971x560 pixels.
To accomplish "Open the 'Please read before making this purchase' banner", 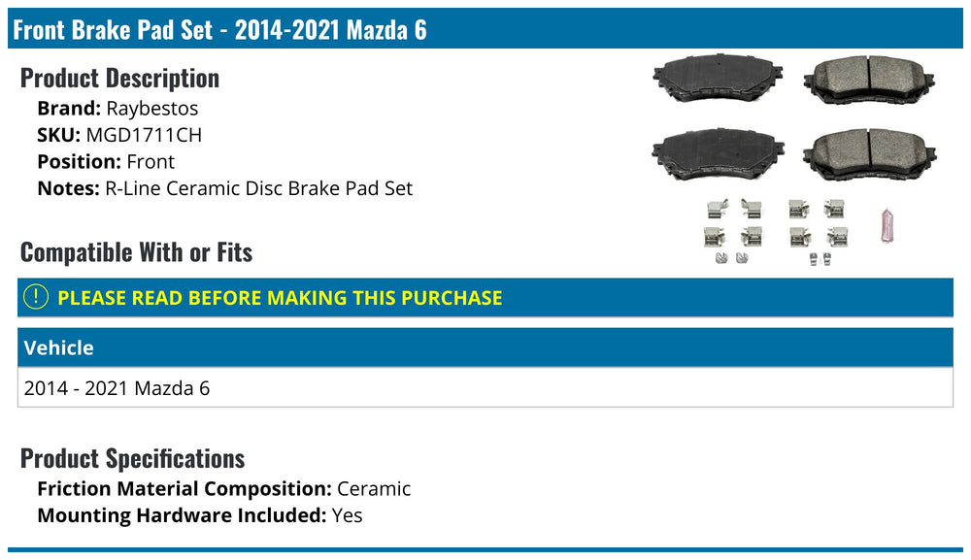I will 485,298.
